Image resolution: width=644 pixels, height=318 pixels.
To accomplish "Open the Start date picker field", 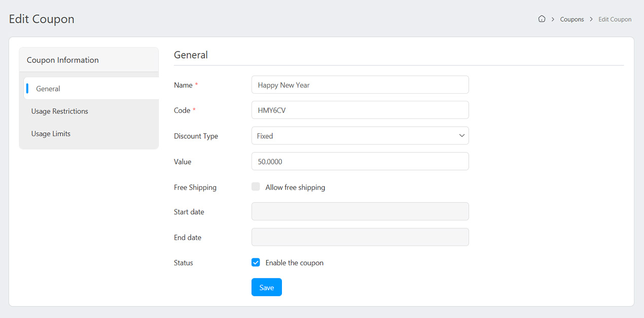I will [x=360, y=212].
